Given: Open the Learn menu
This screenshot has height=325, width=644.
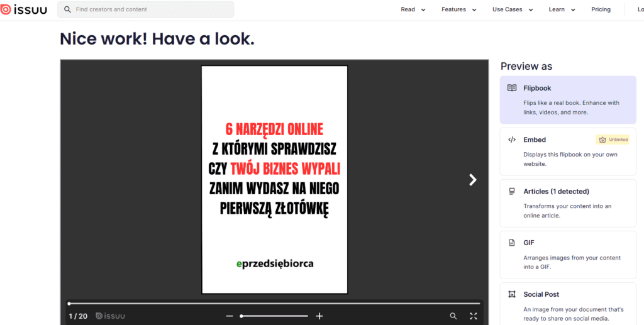Looking at the screenshot, I should click(x=562, y=9).
